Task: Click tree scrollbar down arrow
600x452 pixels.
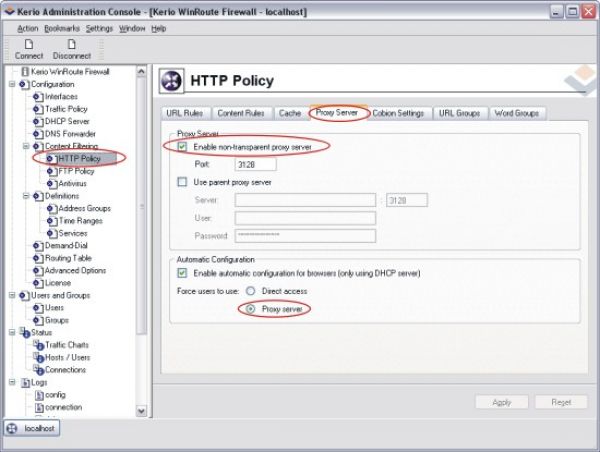Action: point(141,411)
